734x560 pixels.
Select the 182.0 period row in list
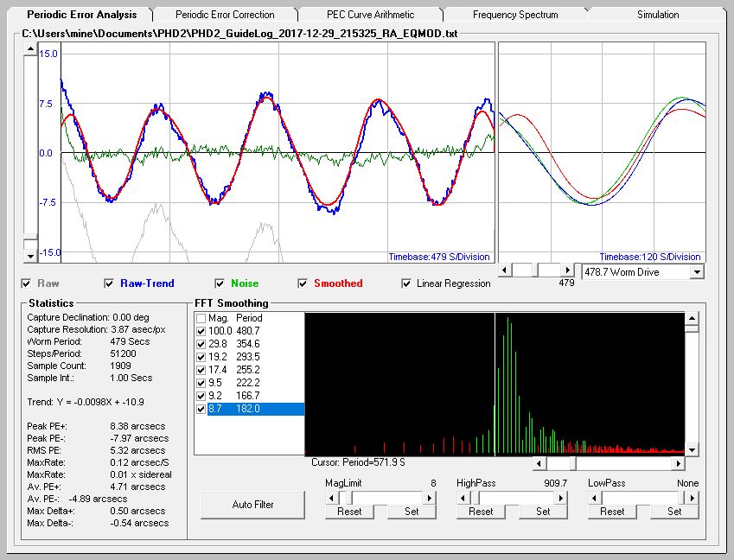coord(249,409)
